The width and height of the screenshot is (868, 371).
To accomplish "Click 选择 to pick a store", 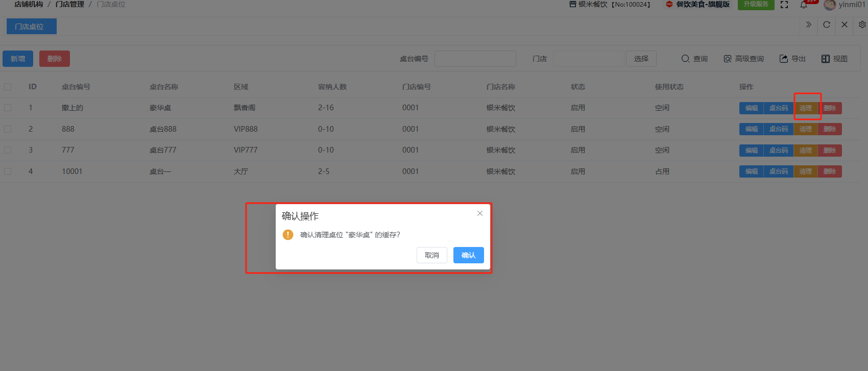I will [641, 59].
